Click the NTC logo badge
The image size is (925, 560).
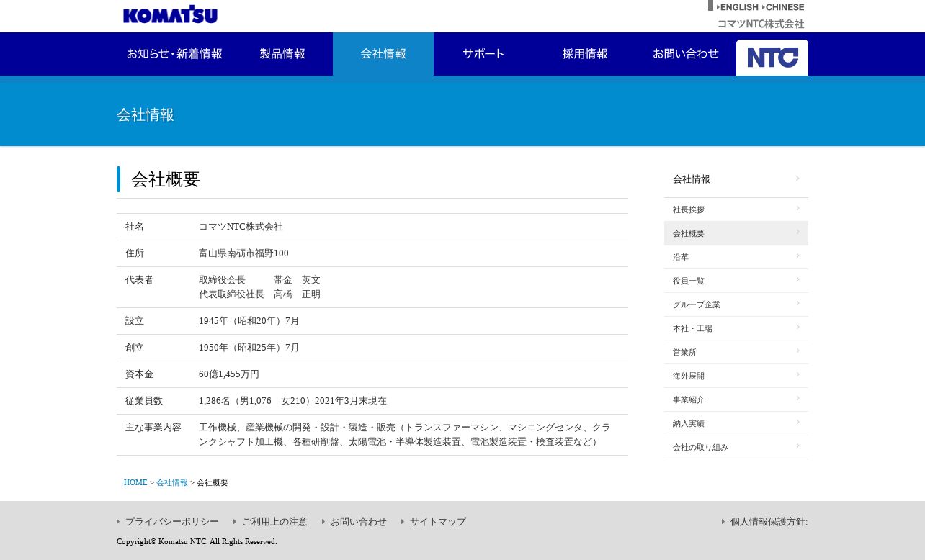772,58
